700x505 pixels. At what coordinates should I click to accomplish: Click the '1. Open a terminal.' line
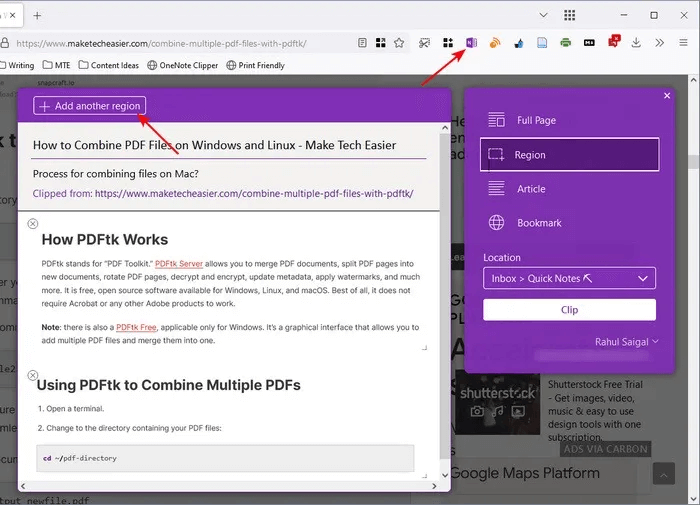coord(71,409)
